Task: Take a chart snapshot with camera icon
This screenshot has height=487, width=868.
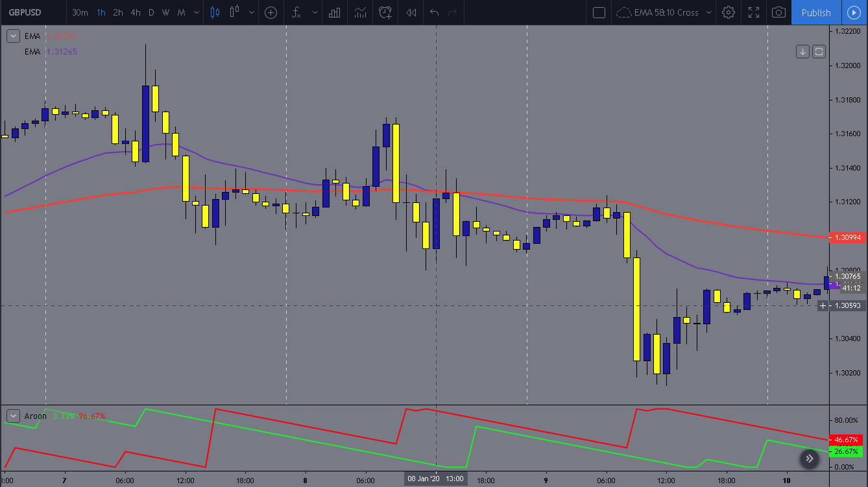Action: [x=778, y=12]
